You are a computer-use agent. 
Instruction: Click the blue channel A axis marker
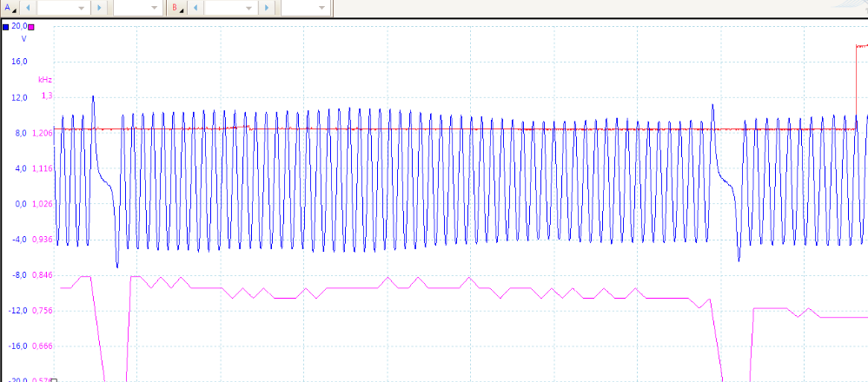coord(6,28)
